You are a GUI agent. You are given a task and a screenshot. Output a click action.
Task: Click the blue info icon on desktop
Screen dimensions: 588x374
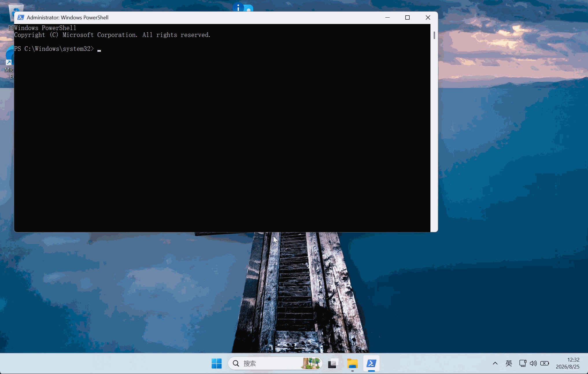(x=238, y=7)
